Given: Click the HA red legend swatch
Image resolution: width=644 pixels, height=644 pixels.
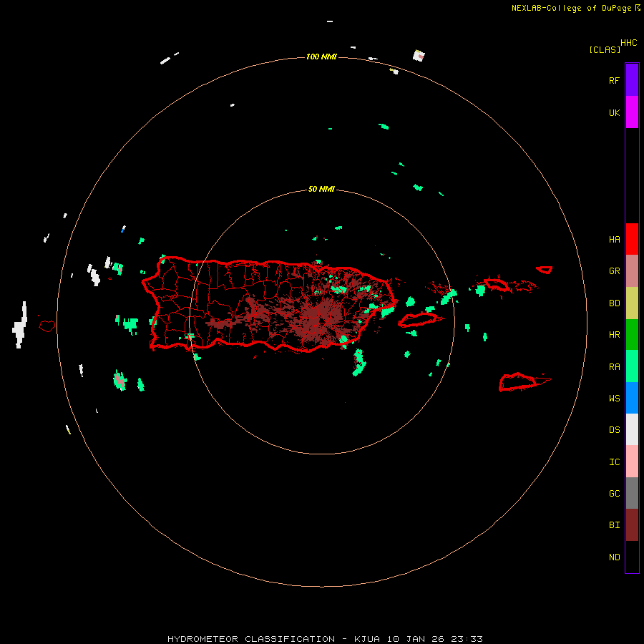Looking at the screenshot, I should [632, 239].
